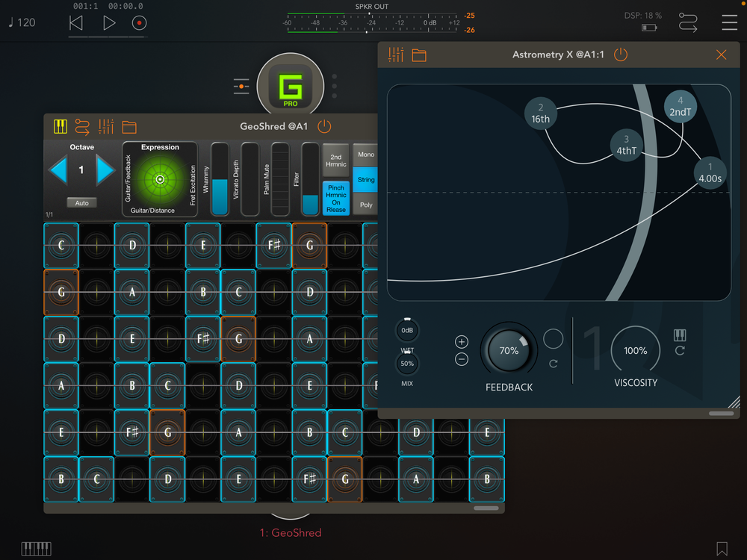This screenshot has height=560, width=747.
Task: Reset feedback with circular arrow icon
Action: pyautogui.click(x=553, y=364)
